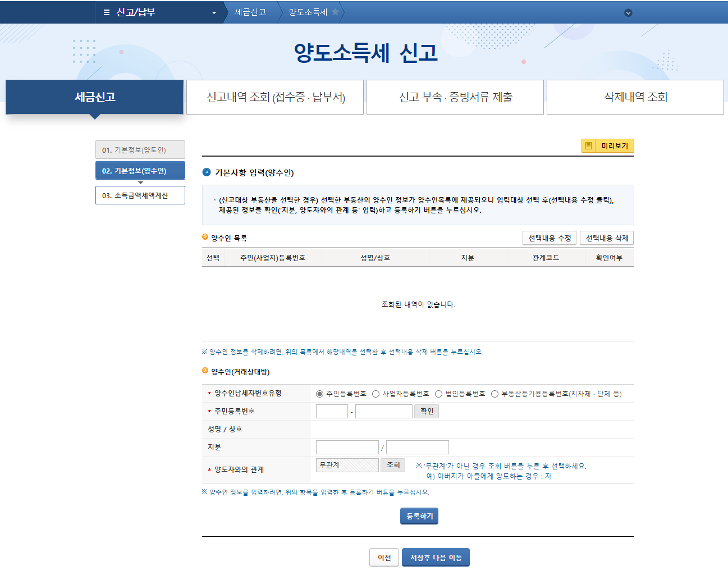Click the 등록하기 button
The image size is (728, 575).
pyautogui.click(x=419, y=515)
